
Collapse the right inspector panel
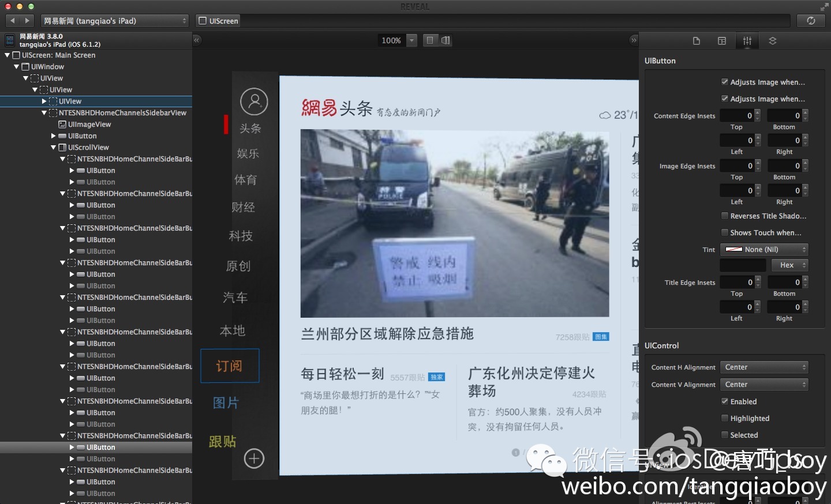coord(634,40)
